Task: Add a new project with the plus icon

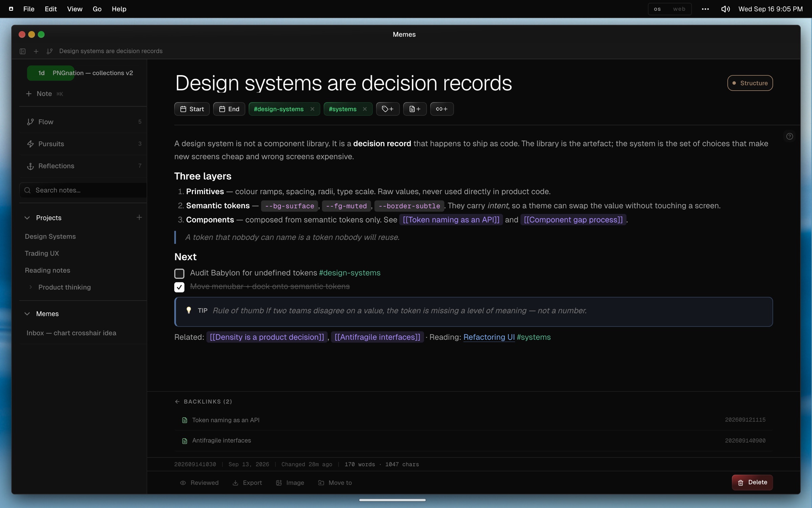Action: coord(139,217)
